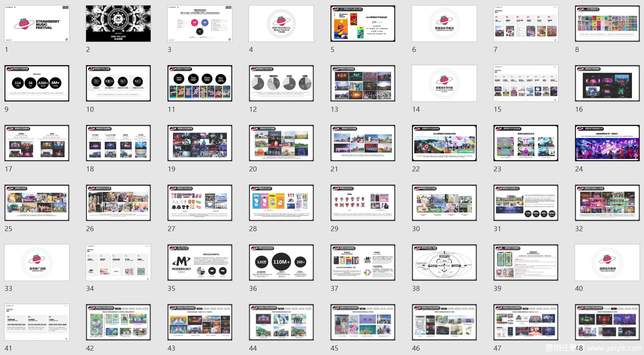
Task: Select slide 41 three-column Content thumbnail
Action: tap(37, 322)
